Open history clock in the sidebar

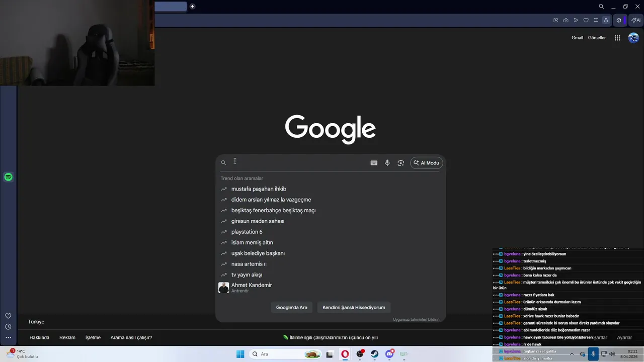[x=8, y=327]
